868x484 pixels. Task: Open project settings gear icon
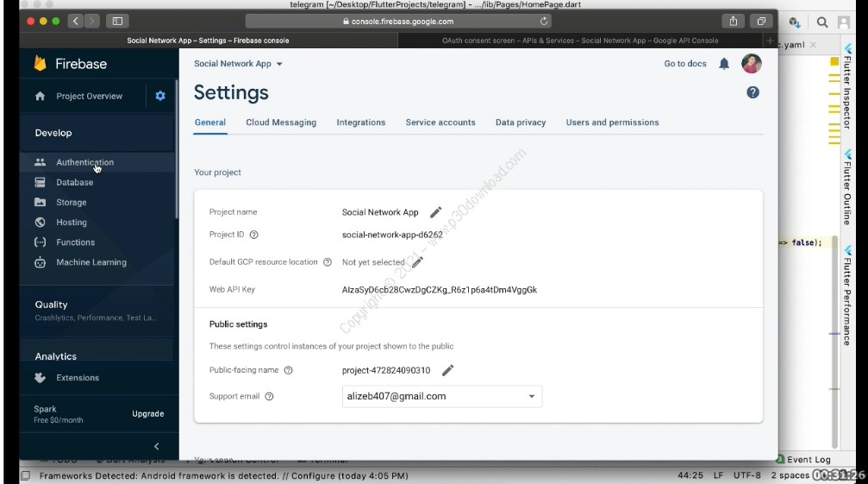coord(160,96)
